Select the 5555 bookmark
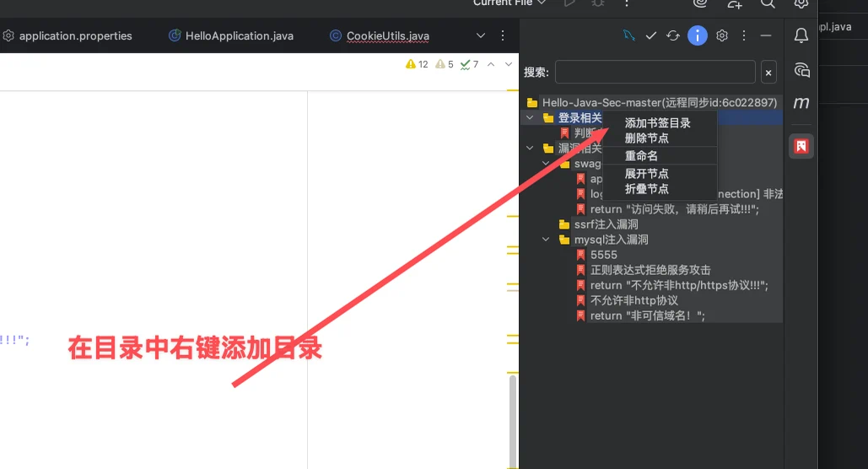 (x=596, y=255)
